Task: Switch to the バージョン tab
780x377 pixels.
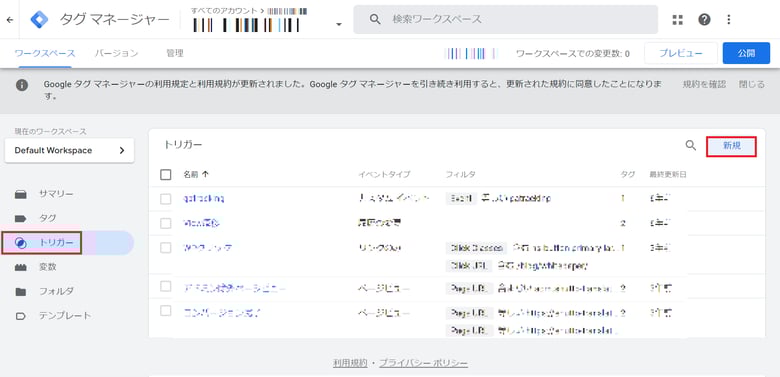Action: [x=116, y=53]
